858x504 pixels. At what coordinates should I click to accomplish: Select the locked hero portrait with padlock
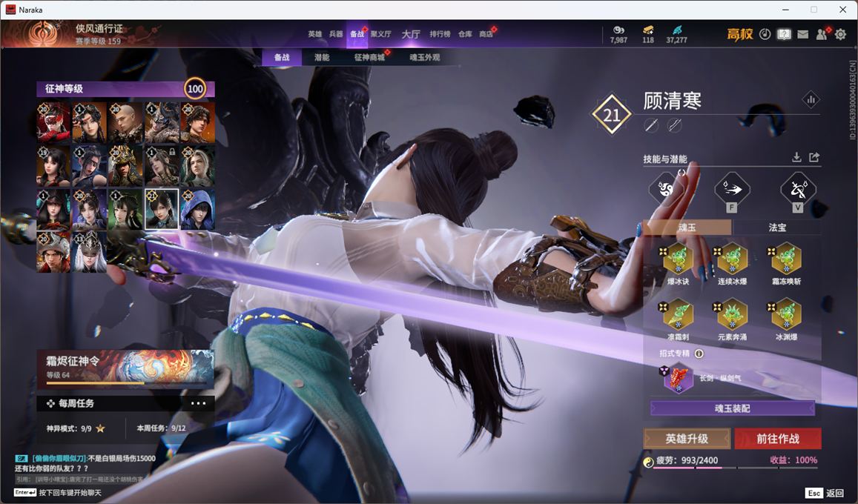162,166
